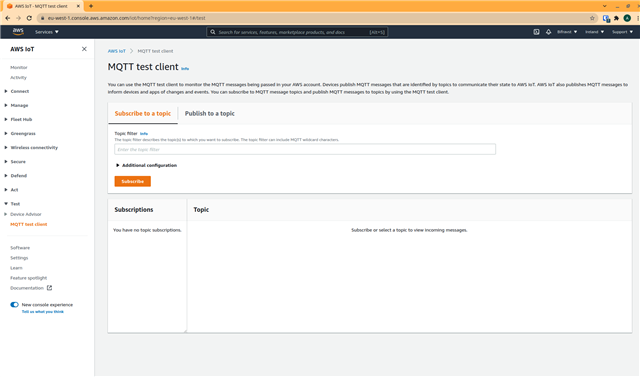Click Info link next to page title
This screenshot has width=640, height=377.
coord(185,69)
